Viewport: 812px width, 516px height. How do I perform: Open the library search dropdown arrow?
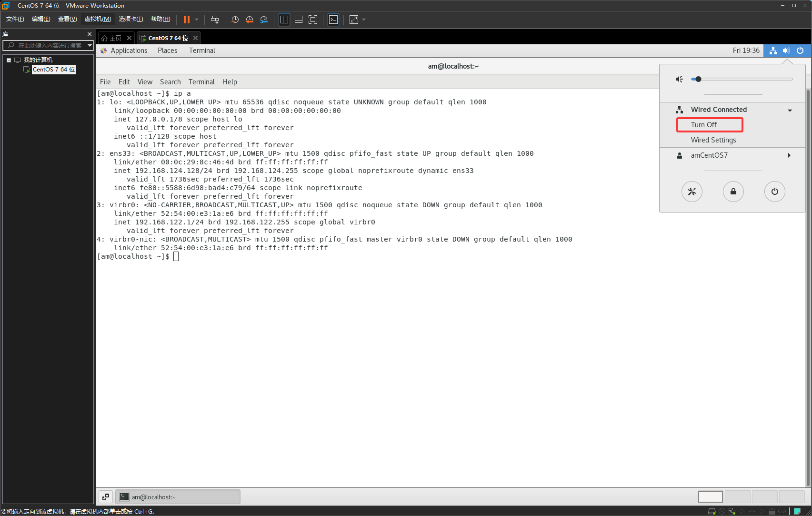tap(90, 45)
